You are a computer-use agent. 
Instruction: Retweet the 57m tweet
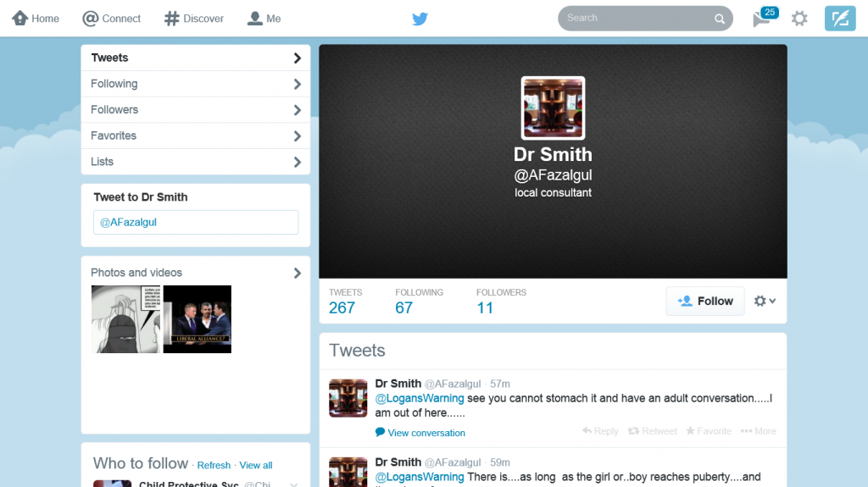(x=652, y=431)
